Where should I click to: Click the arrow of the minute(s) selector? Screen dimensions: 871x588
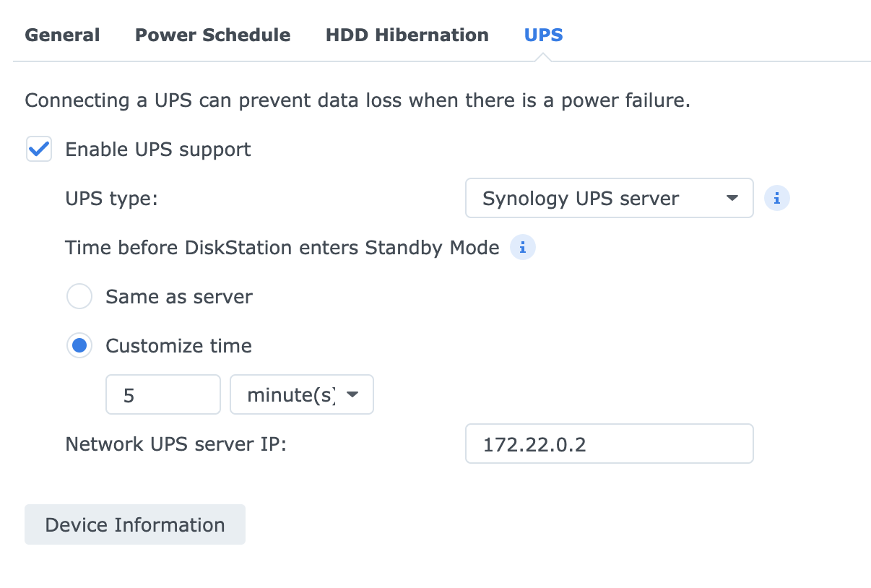(x=353, y=394)
